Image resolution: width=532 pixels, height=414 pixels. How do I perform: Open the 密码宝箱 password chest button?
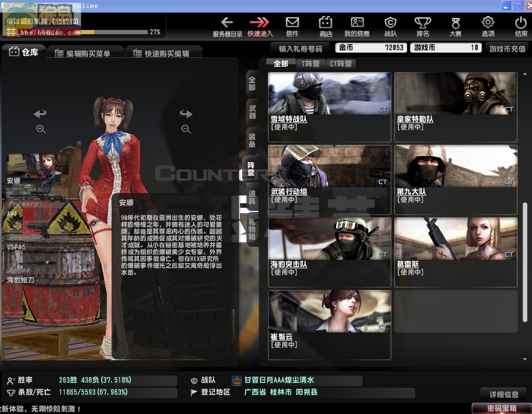(501, 408)
